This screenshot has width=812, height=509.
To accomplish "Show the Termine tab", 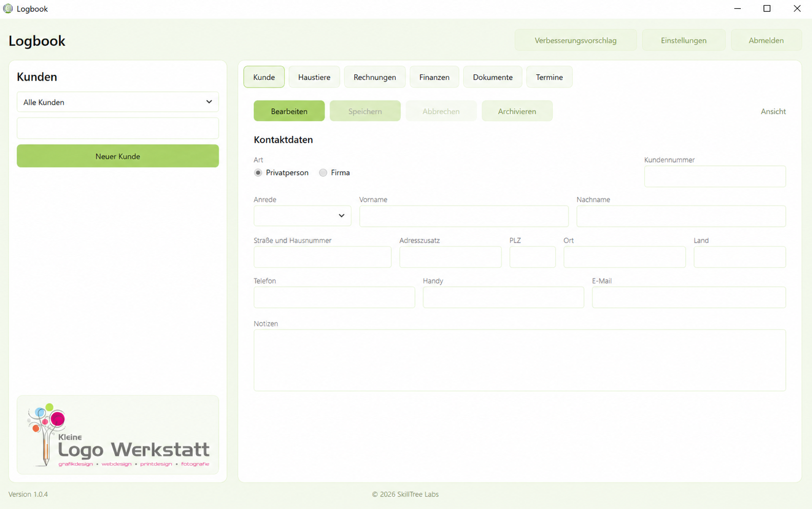I will click(550, 77).
